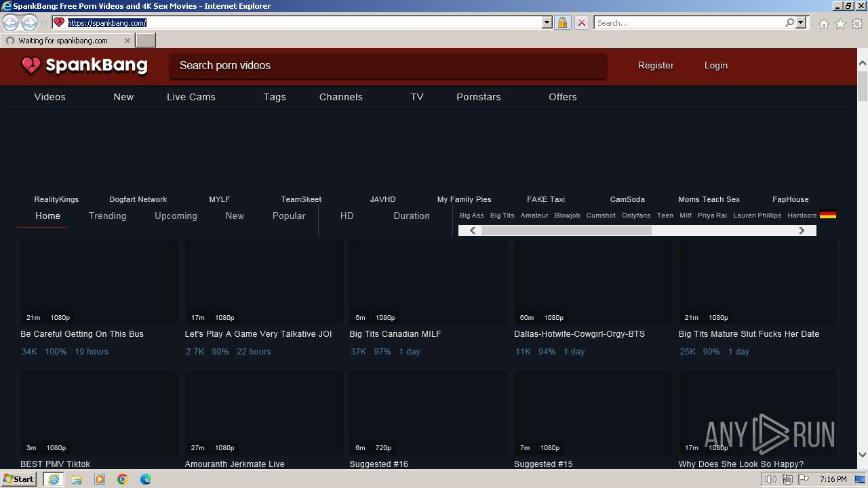Click the browser Forward arrow button

tap(29, 22)
